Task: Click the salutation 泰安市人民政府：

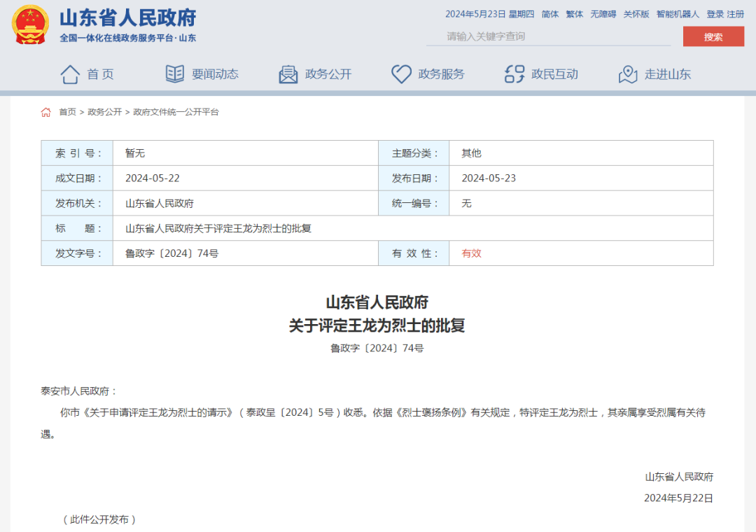Action: (x=80, y=391)
